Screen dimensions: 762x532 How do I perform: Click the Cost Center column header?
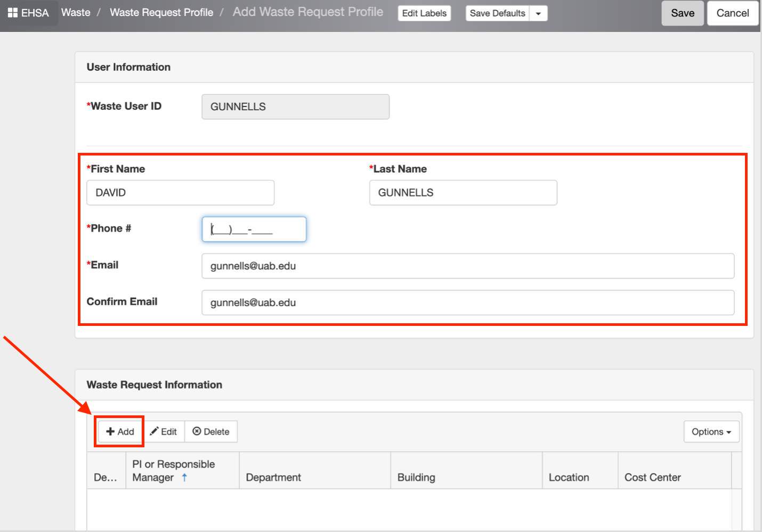(652, 477)
